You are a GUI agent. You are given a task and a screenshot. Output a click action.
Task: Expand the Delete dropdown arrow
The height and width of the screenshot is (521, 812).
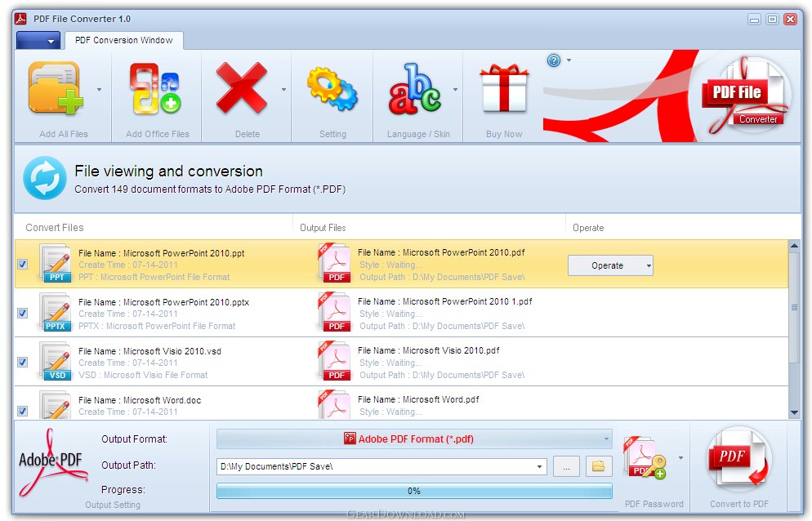(283, 90)
